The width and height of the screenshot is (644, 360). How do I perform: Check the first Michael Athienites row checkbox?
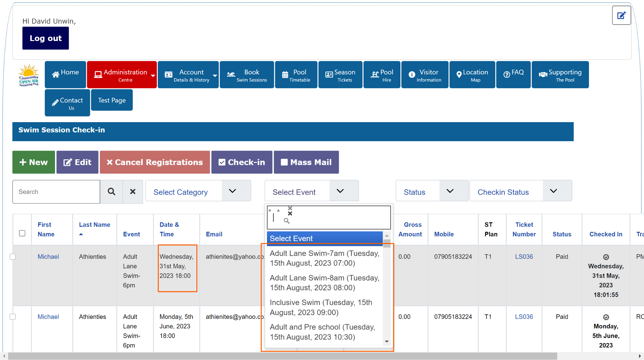pos(13,257)
